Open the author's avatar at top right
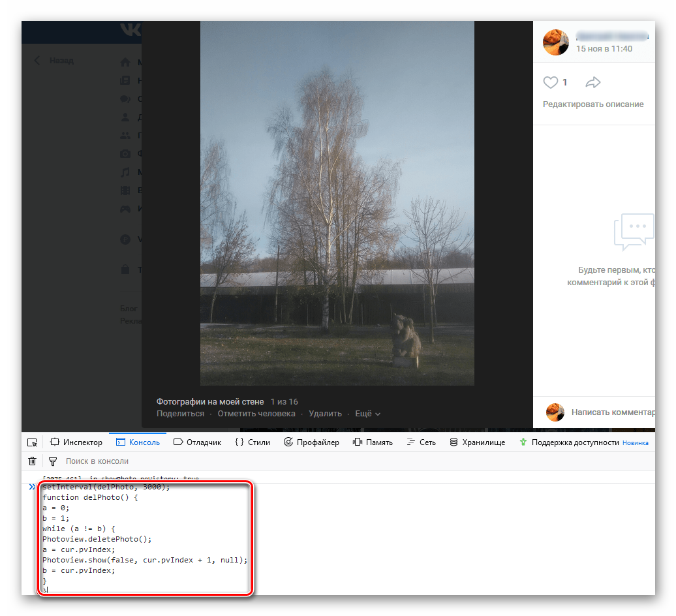The height and width of the screenshot is (616, 676). [x=556, y=42]
